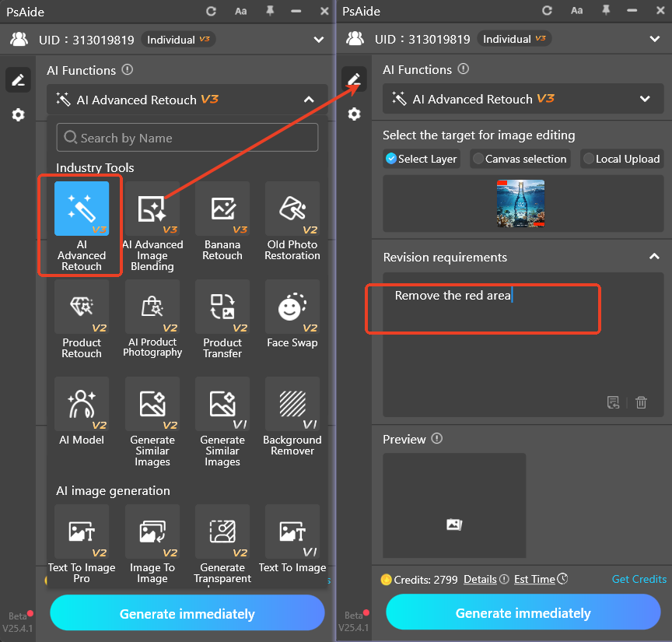Select the Select Layer option
This screenshot has height=642, width=672.
[421, 159]
